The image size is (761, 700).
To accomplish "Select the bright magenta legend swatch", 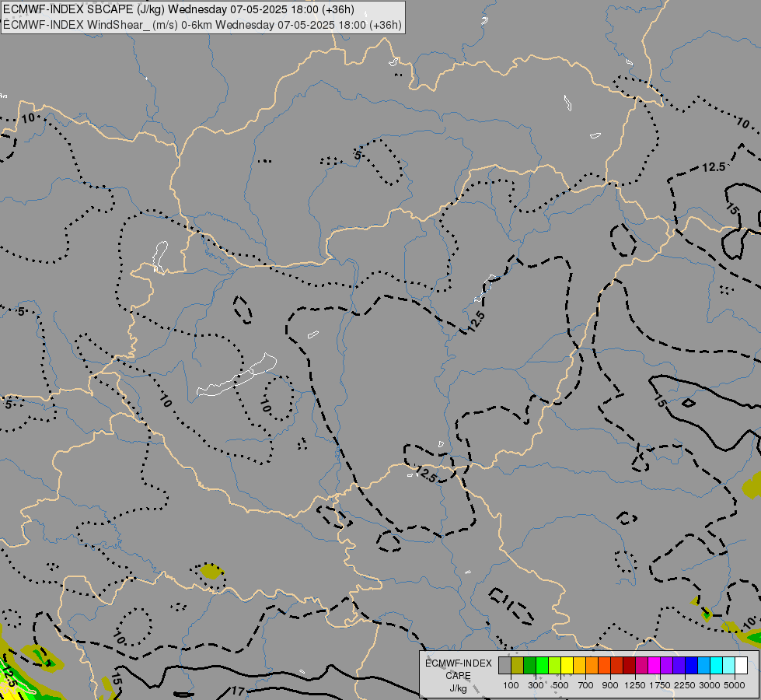I will tap(655, 665).
